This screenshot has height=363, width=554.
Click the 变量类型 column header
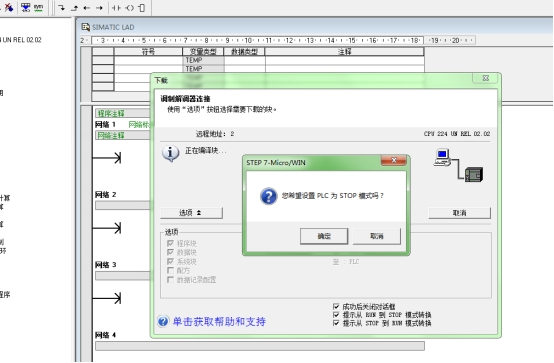(203, 52)
